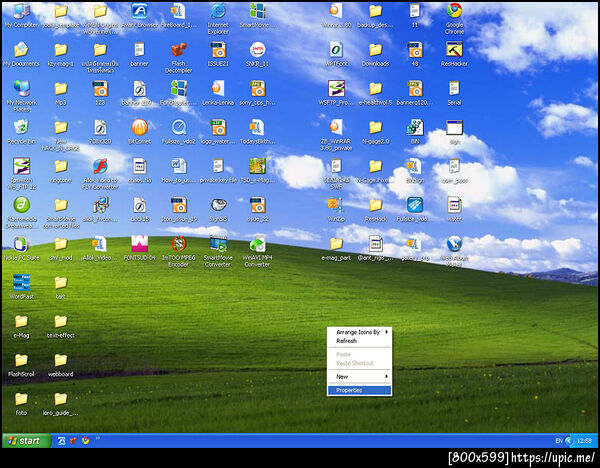The image size is (600, 468).
Task: Open the text-effect folder icon
Action: [60, 326]
